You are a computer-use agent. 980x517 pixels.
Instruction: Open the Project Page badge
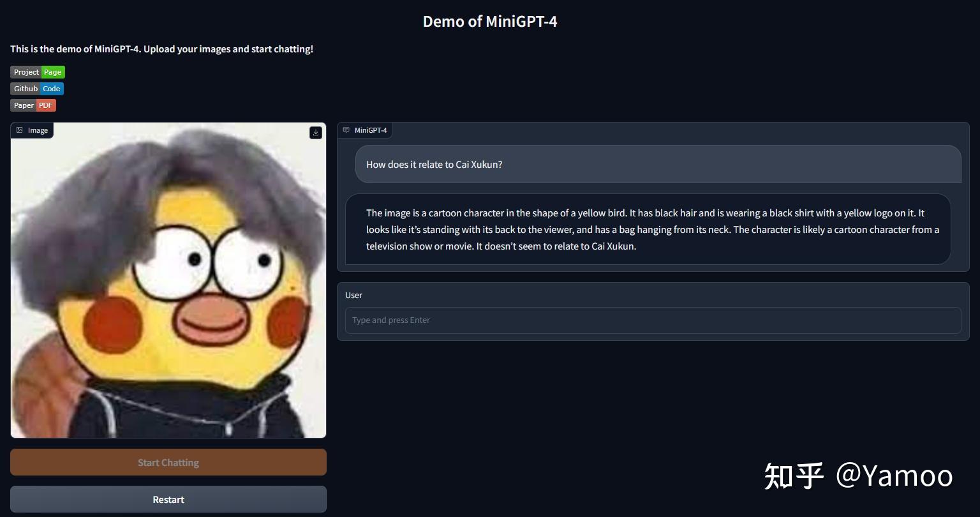[x=38, y=72]
